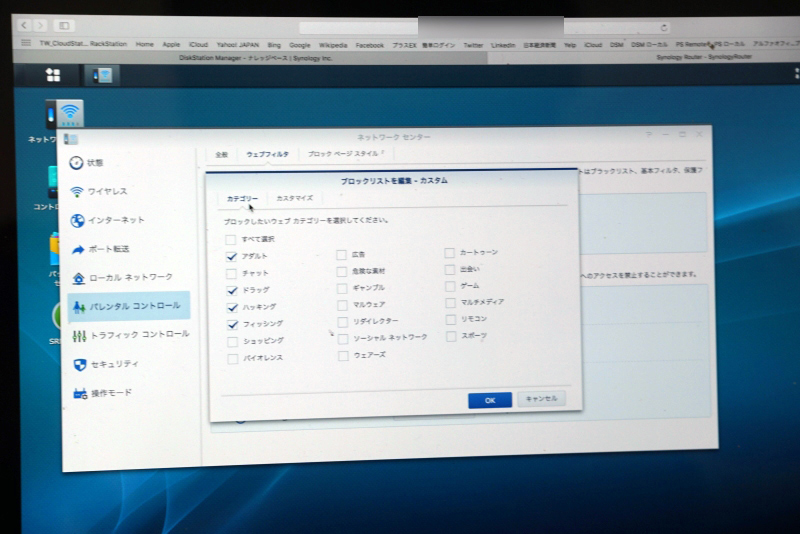The image size is (800, 534).
Task: Reload the page with refresh icon
Action: point(663,28)
